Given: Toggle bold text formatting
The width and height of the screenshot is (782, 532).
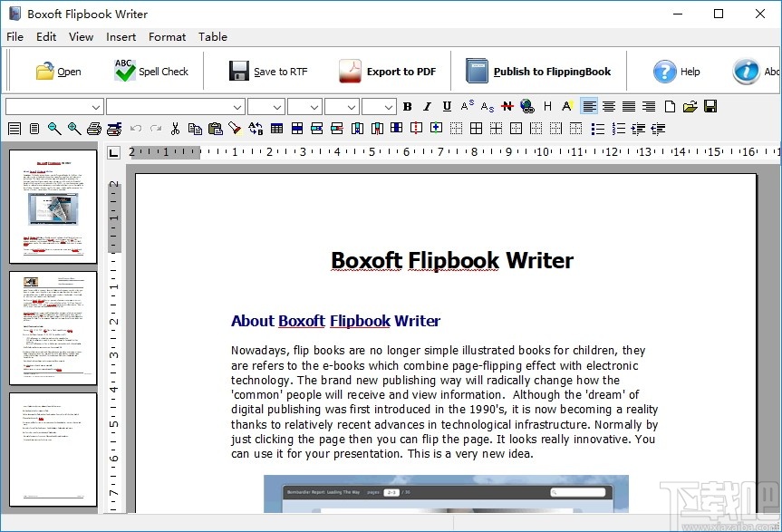Looking at the screenshot, I should [x=407, y=106].
